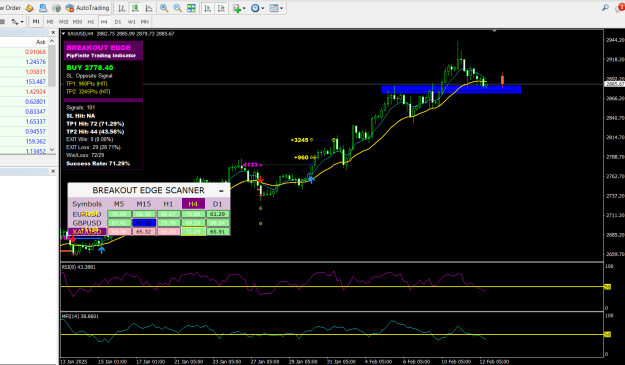Click the EURUSD D1 cell showing 61.29
Image resolution: width=625 pixels, height=365 pixels.
point(217,214)
